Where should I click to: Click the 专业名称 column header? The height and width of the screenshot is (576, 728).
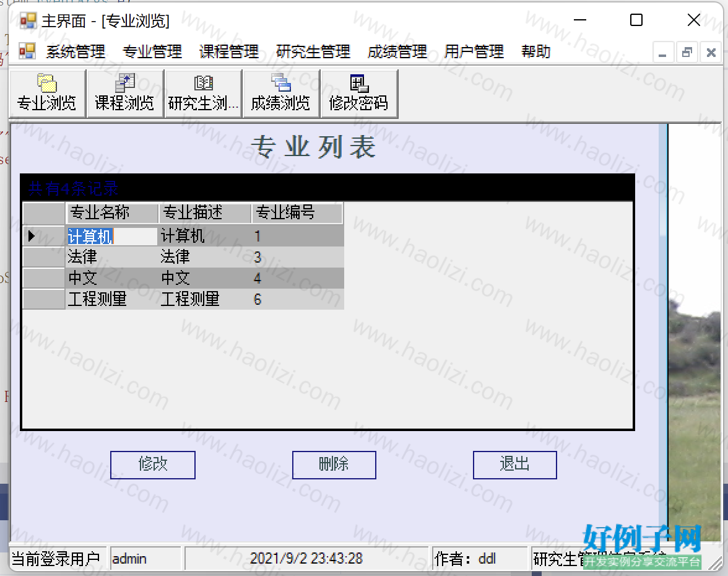click(x=112, y=213)
